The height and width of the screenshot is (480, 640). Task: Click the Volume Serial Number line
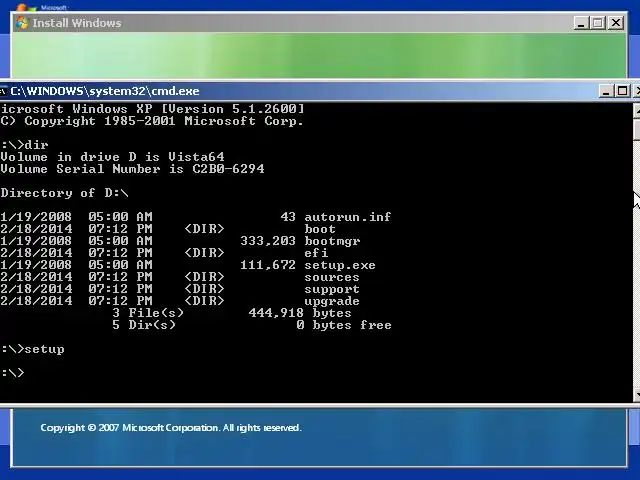(x=132, y=169)
